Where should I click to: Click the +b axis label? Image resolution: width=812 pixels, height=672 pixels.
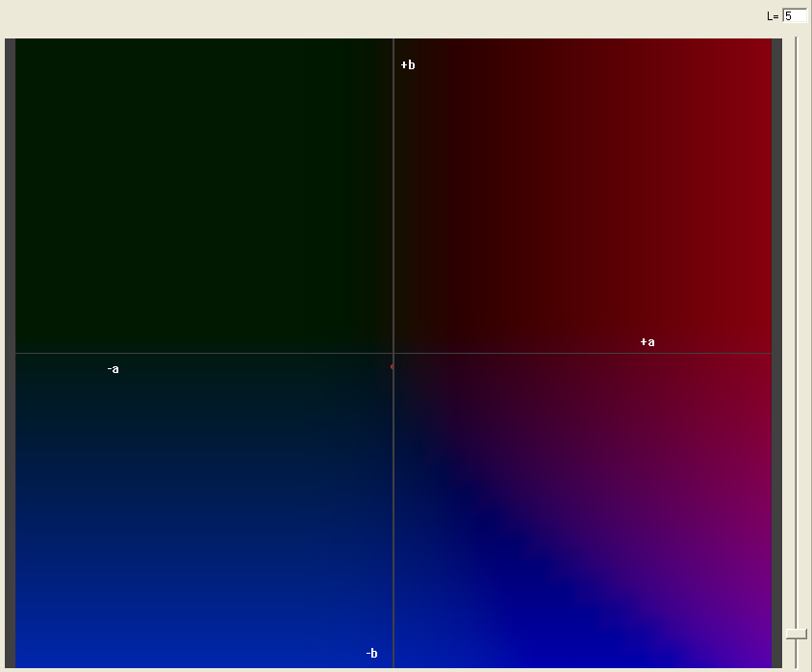tap(408, 64)
